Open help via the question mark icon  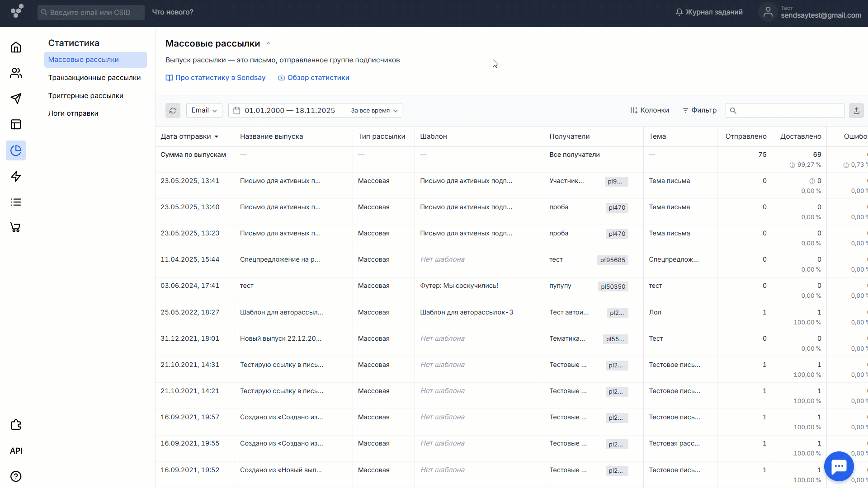coord(16,476)
